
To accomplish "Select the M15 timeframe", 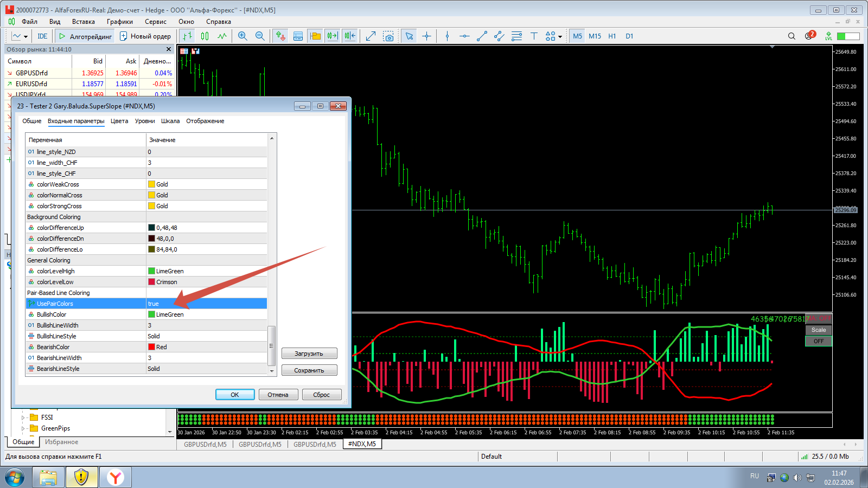I will [x=595, y=36].
